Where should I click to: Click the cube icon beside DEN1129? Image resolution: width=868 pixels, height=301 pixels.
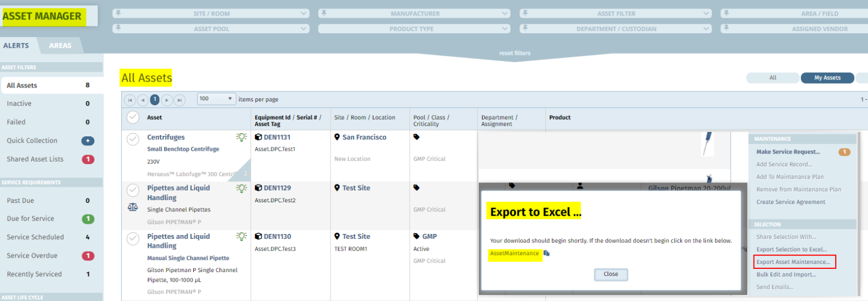258,188
